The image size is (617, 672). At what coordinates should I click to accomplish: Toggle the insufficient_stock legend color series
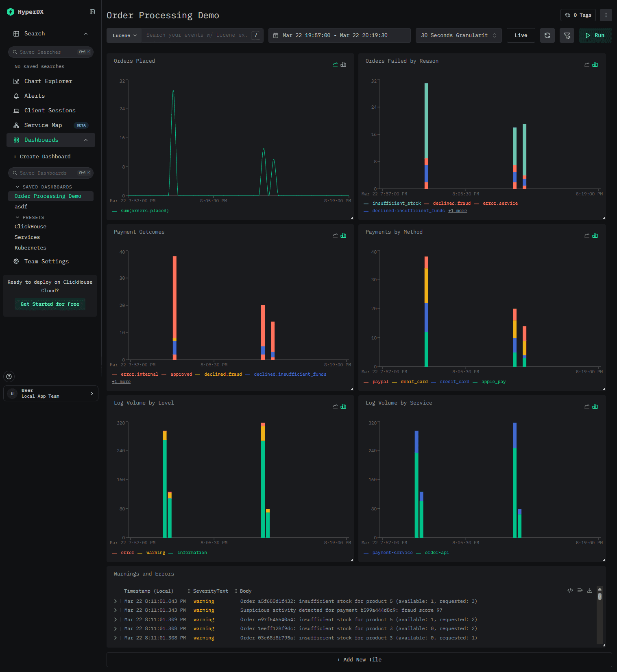tap(392, 204)
